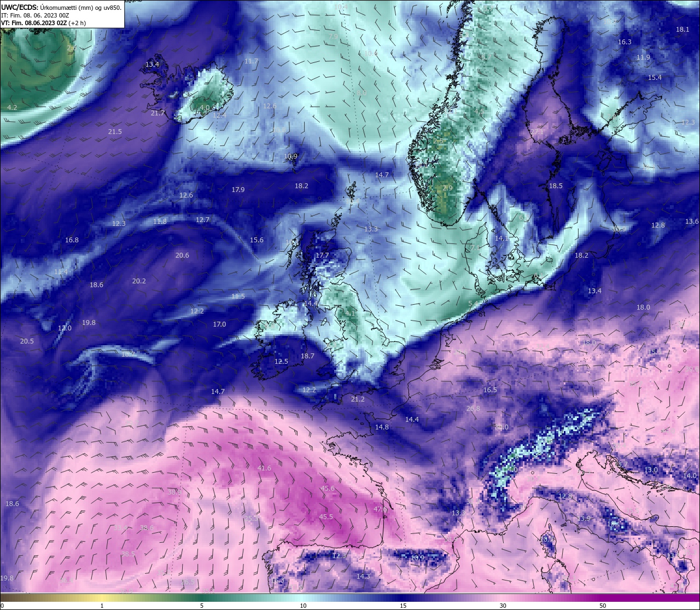This screenshot has height=610, width=700.
Task: Click the 16.3 value over northern Russia
Action: point(625,42)
